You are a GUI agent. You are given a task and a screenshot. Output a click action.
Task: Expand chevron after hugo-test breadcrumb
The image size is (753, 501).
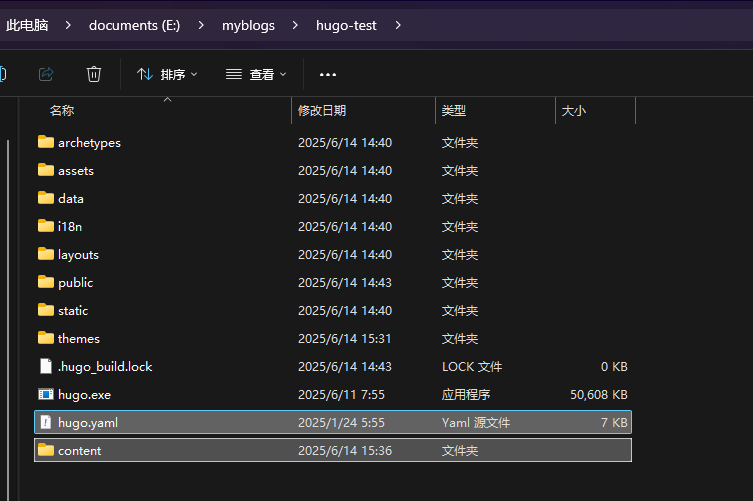(398, 25)
